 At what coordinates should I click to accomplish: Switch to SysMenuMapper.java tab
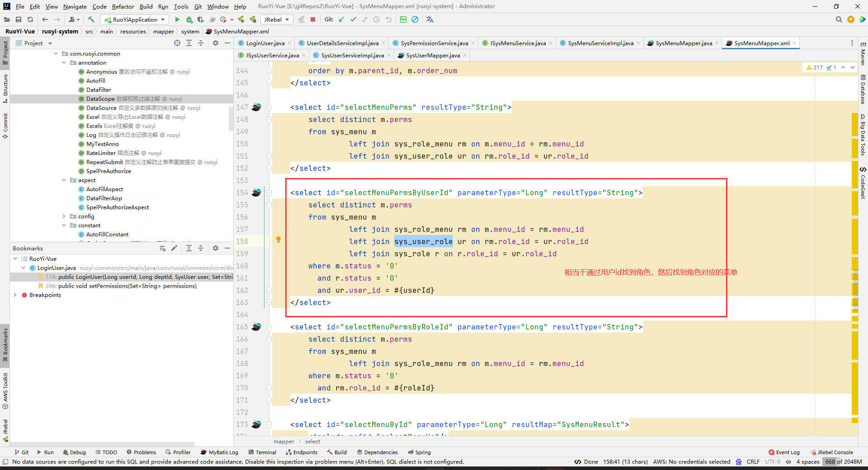684,43
